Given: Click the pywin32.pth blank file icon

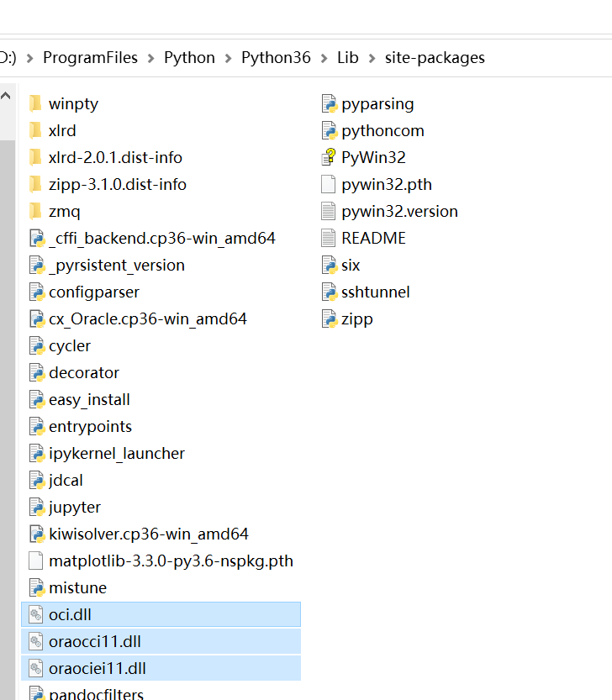Looking at the screenshot, I should [329, 184].
